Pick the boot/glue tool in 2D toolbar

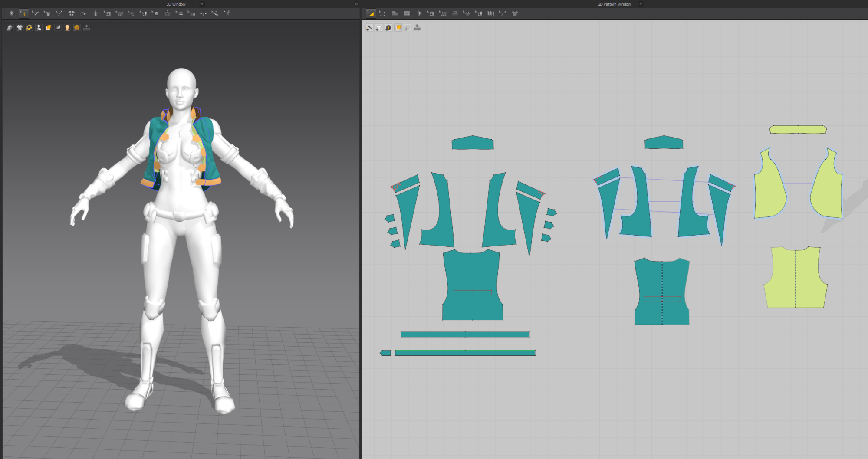pyautogui.click(x=479, y=14)
